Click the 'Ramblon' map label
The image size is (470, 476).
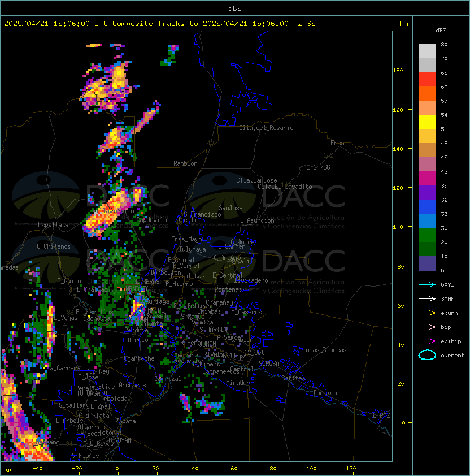pos(185,163)
